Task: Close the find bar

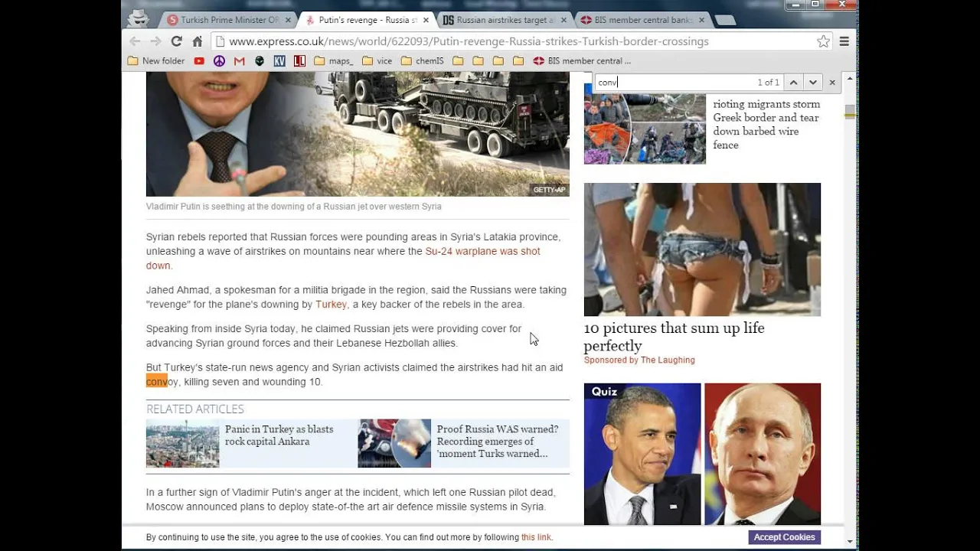Action: point(832,82)
